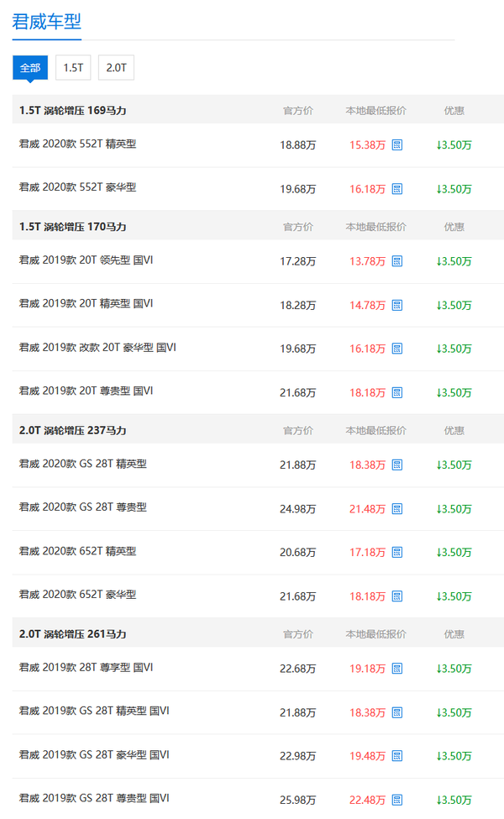This screenshot has height=819, width=504.
Task: Click the 16.18万 price for 2020款 552T 豪华型
Action: coord(367,189)
